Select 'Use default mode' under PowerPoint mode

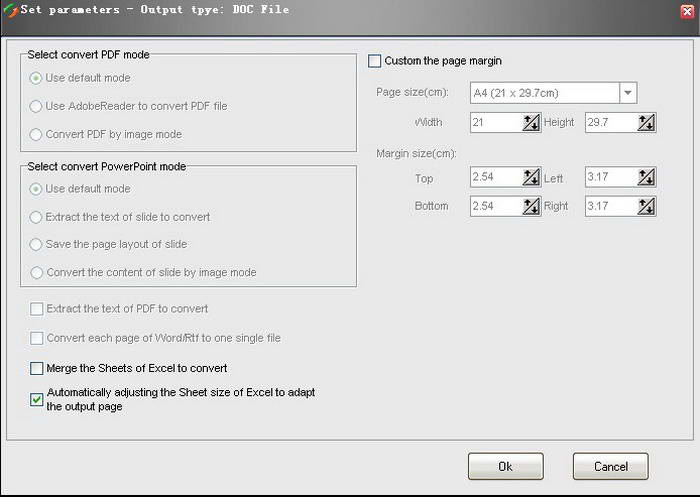(36, 189)
